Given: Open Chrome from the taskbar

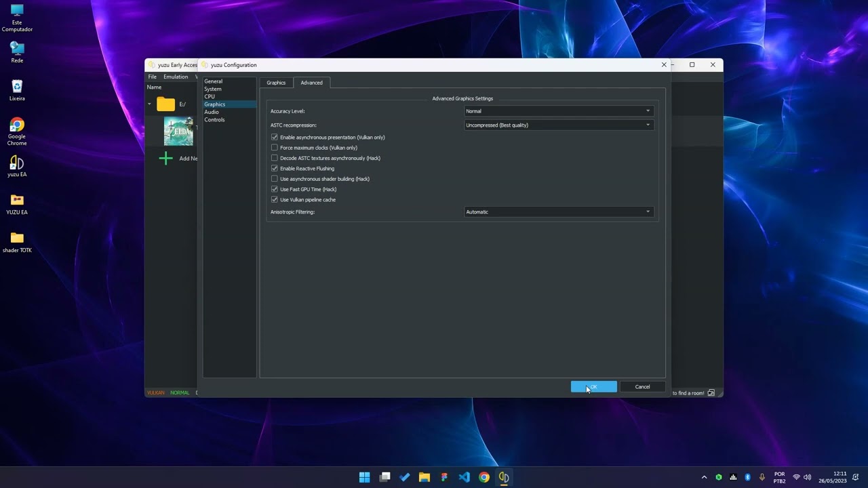Looking at the screenshot, I should 484,477.
